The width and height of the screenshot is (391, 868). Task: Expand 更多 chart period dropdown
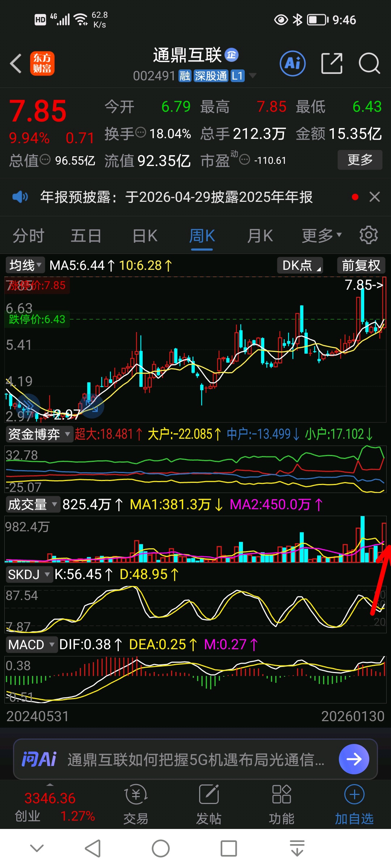coord(321,236)
